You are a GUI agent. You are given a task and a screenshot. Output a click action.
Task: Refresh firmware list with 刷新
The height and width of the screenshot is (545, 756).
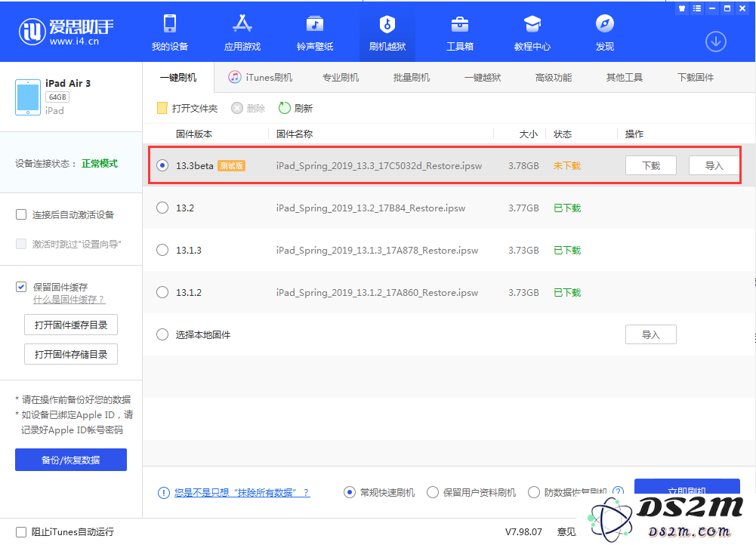point(295,109)
